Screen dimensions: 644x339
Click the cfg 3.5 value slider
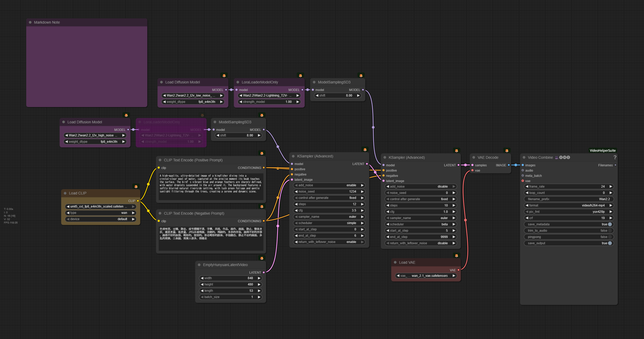(329, 210)
